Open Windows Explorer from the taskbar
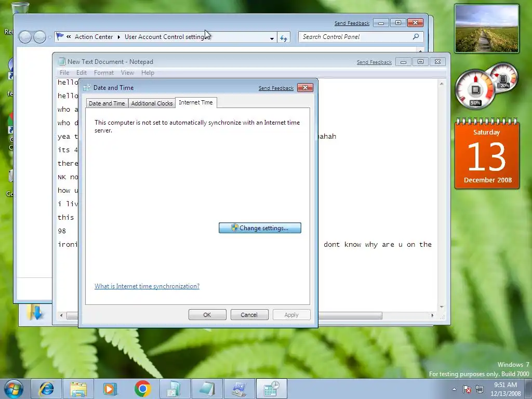 point(78,389)
